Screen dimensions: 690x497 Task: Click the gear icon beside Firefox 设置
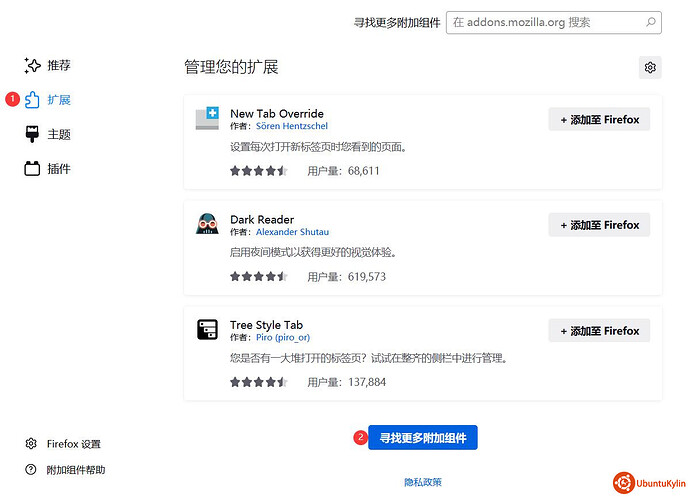click(x=31, y=444)
